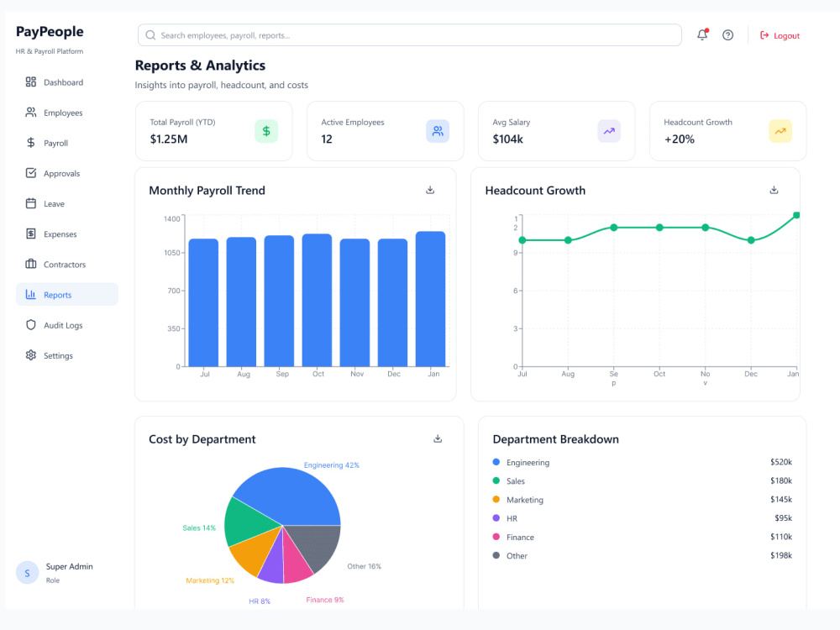Click the $198k Other value
The image size is (840, 630).
(x=781, y=555)
